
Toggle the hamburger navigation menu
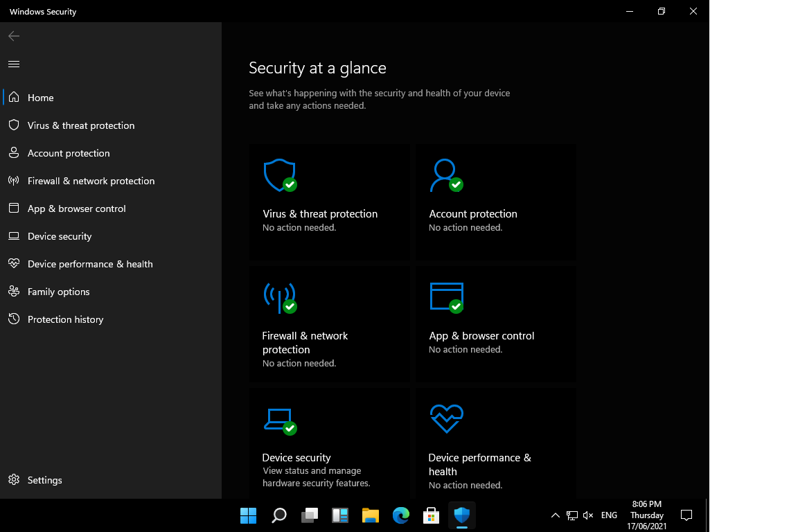(x=14, y=64)
